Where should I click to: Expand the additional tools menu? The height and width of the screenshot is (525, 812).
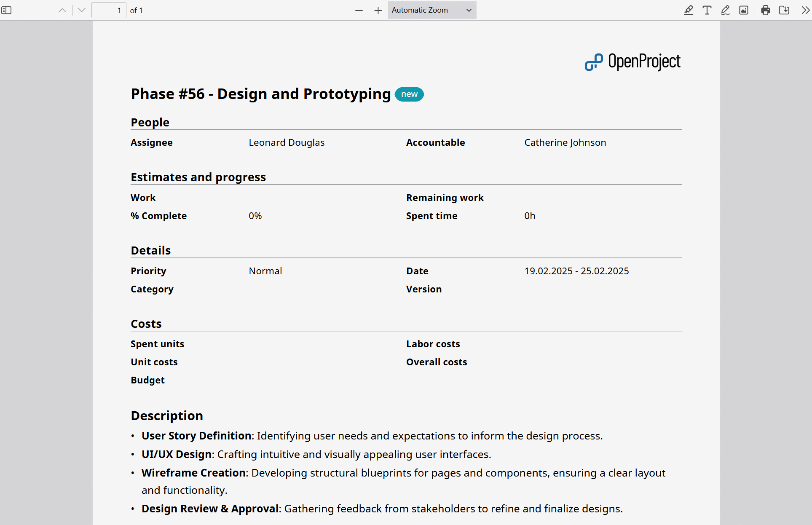[x=805, y=10]
